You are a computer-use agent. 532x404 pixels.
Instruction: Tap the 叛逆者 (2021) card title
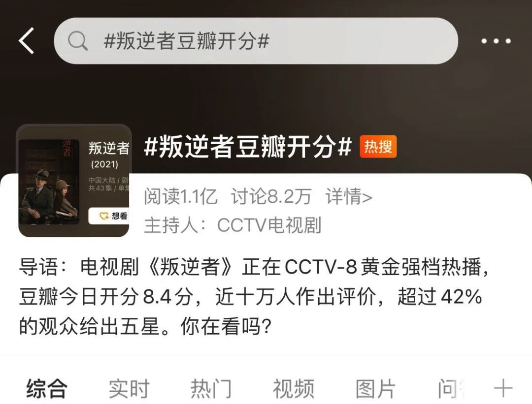pyautogui.click(x=108, y=155)
